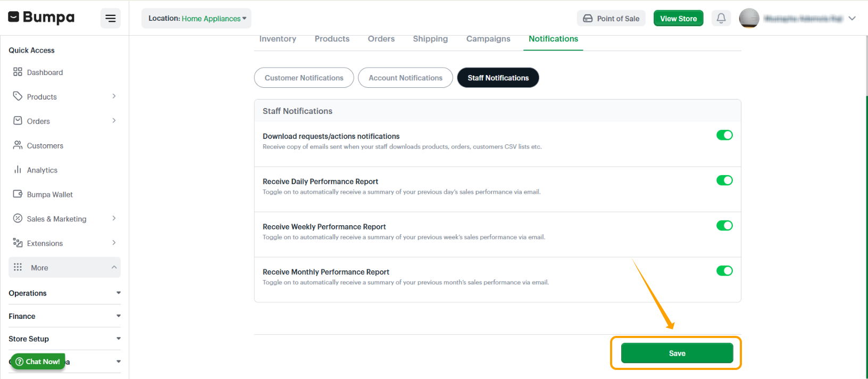Toggle Receive Daily Performance Report switch
The image size is (868, 379).
pos(724,180)
